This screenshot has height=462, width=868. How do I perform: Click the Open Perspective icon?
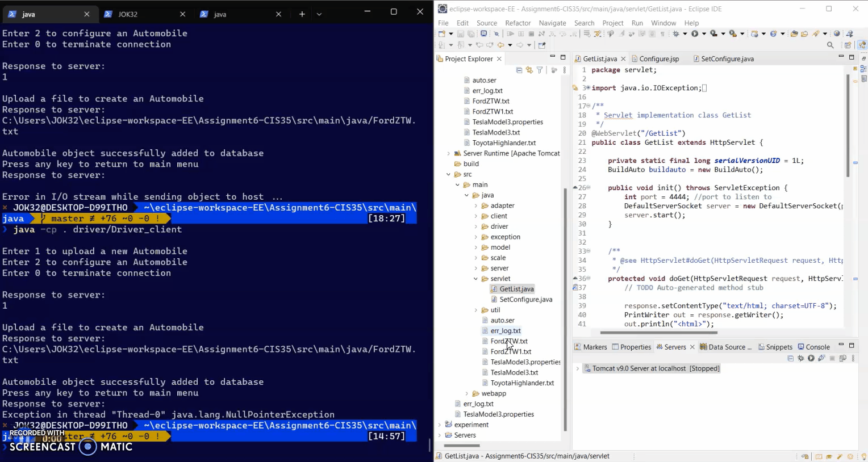pyautogui.click(x=848, y=45)
